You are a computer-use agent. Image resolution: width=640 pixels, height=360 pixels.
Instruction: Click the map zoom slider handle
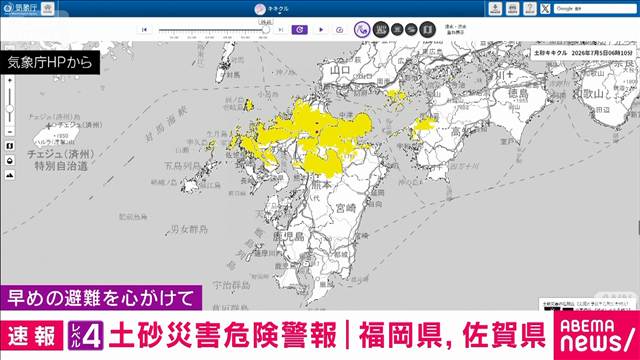click(10, 109)
